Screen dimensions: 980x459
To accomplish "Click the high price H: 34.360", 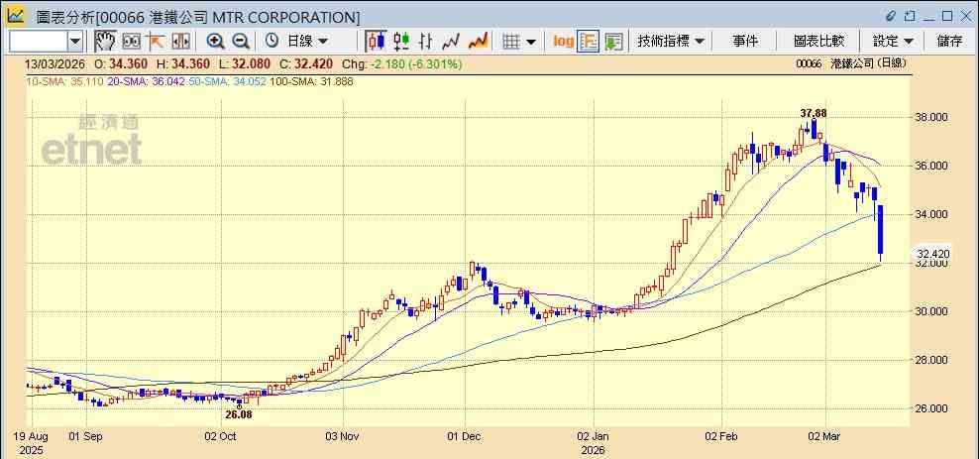I will [x=183, y=63].
